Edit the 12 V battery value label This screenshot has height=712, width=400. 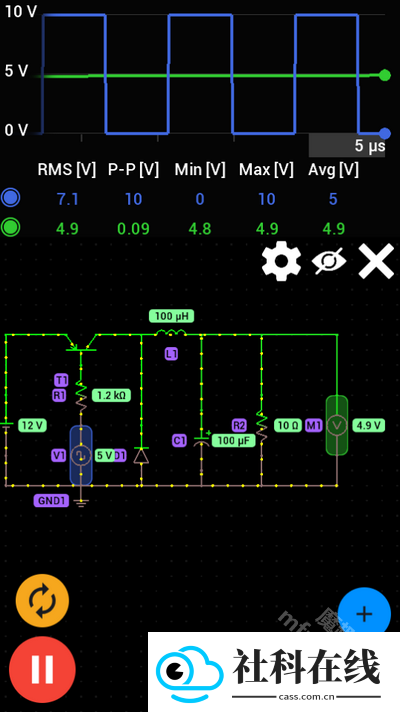coord(32,425)
